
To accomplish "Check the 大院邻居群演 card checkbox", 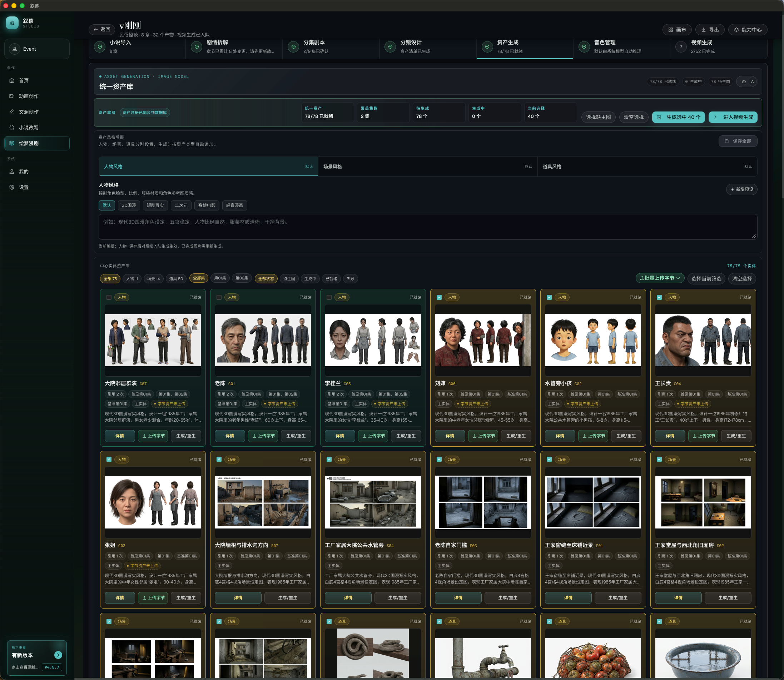I will pyautogui.click(x=109, y=298).
